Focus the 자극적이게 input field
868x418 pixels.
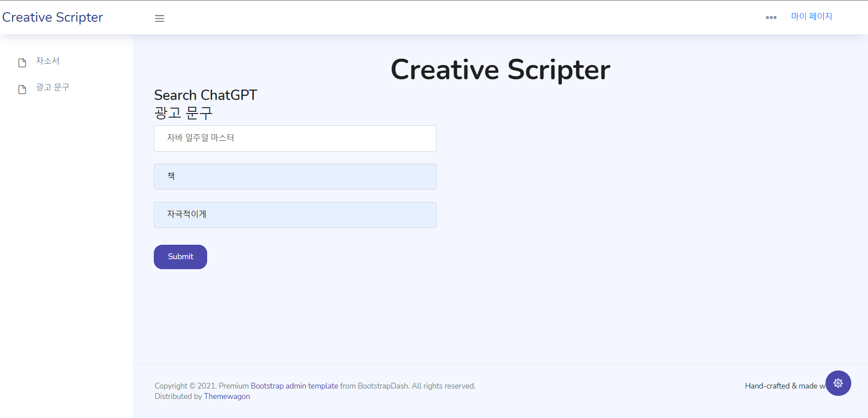click(x=295, y=215)
